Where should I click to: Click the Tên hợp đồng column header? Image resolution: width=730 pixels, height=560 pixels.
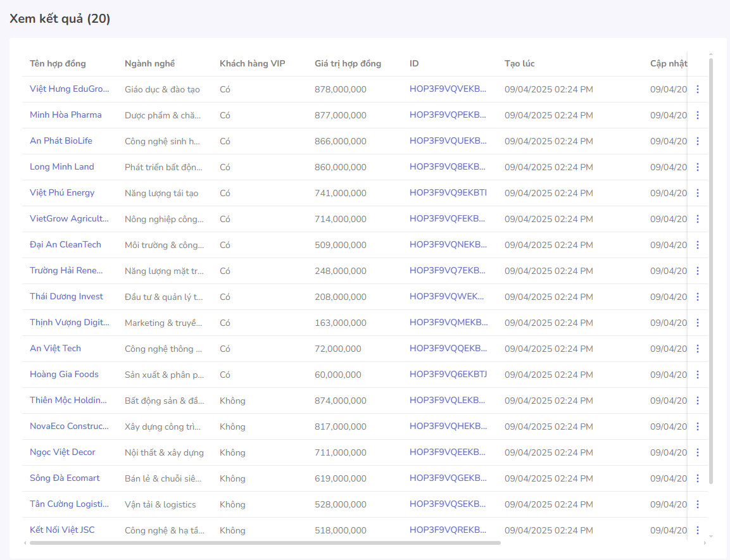(58, 64)
